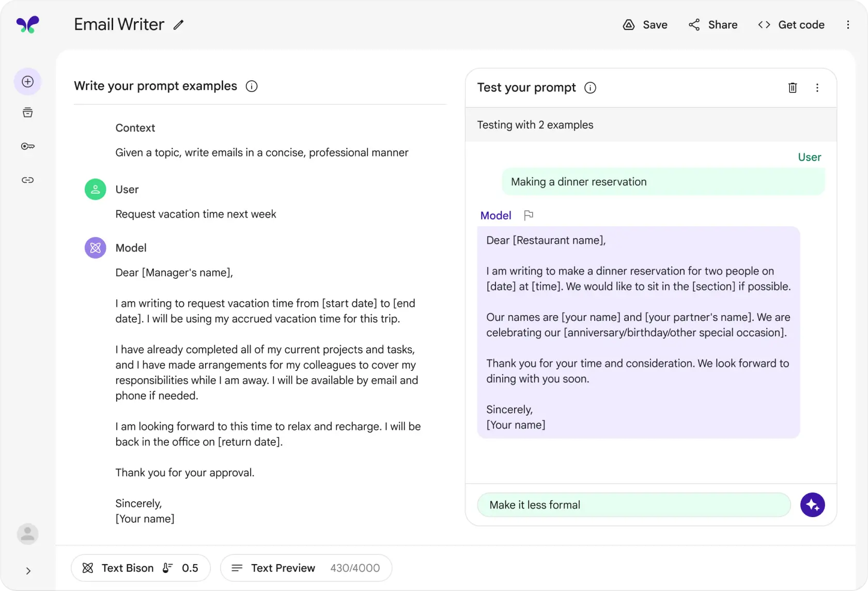Flag the Model response
The image size is (868, 591).
pyautogui.click(x=528, y=215)
